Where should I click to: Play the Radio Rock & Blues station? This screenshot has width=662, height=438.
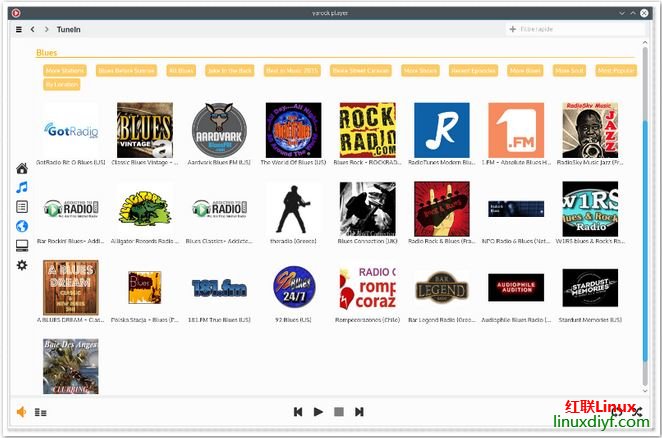click(x=442, y=209)
